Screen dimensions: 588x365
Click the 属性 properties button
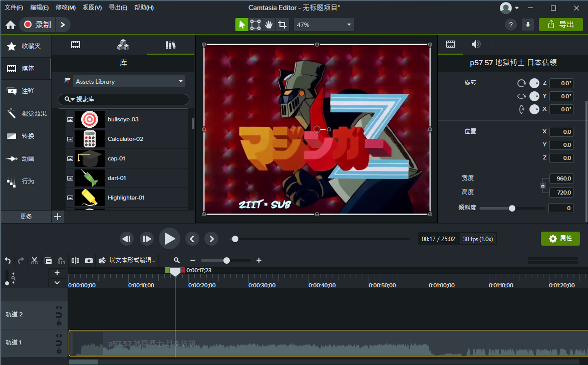tap(560, 239)
